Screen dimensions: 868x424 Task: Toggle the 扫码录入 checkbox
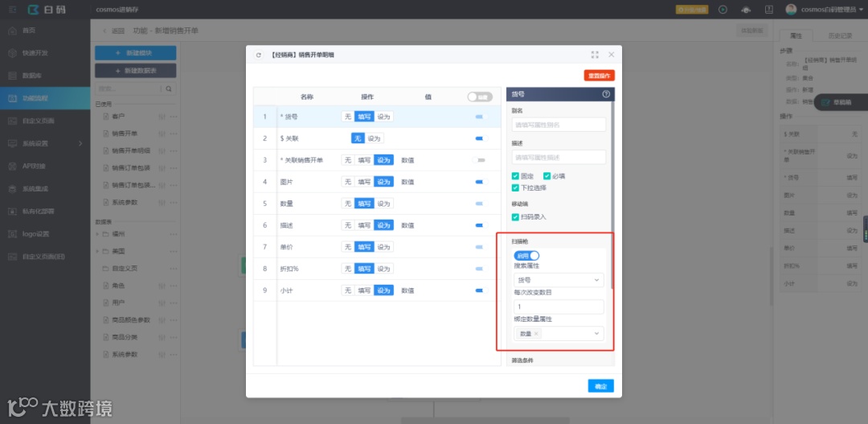[x=515, y=216]
